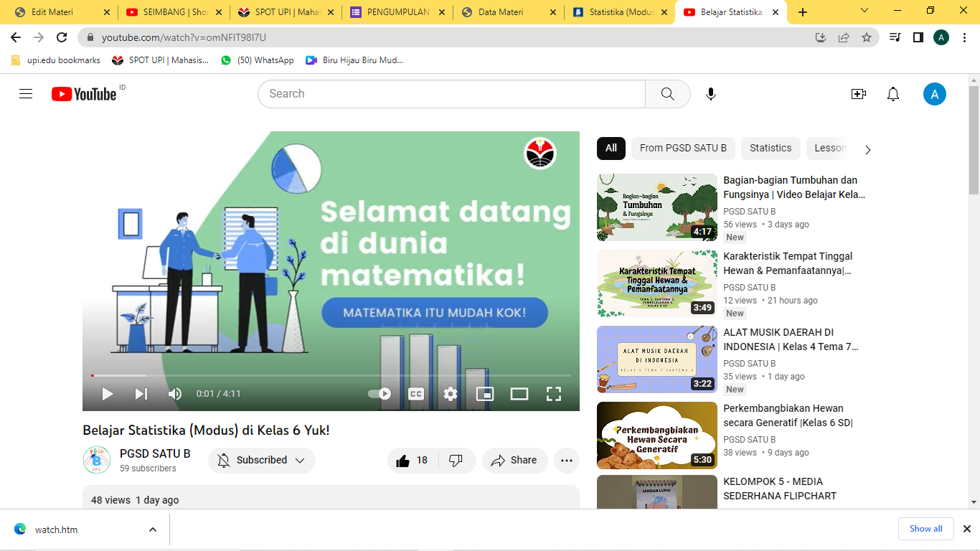980x551 pixels.
Task: Mute the video volume speaker icon
Action: coord(174,394)
